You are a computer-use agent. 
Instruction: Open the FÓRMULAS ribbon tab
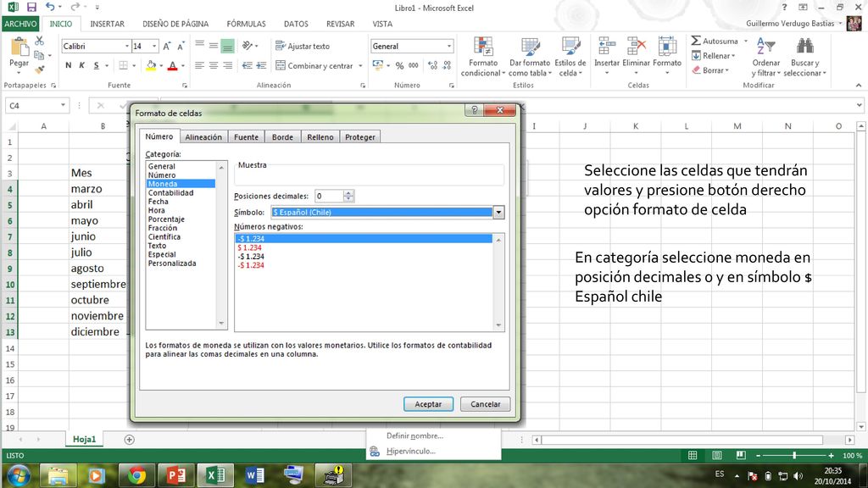(247, 24)
